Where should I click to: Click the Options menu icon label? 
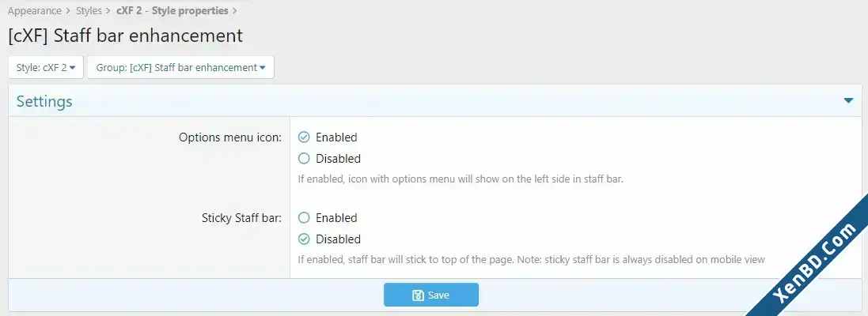[x=230, y=137]
